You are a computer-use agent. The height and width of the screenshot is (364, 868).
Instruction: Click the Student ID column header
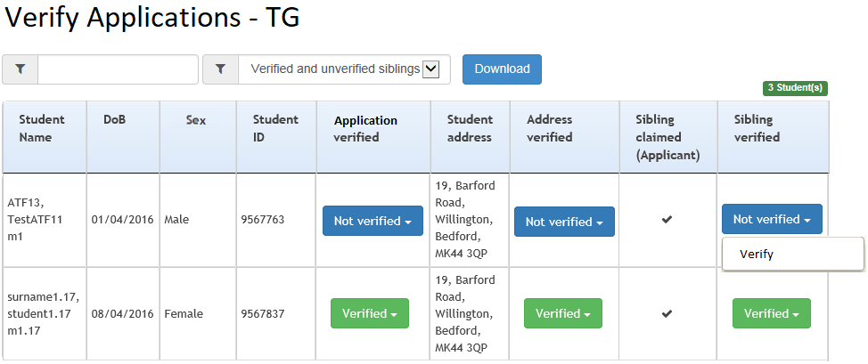click(x=275, y=128)
